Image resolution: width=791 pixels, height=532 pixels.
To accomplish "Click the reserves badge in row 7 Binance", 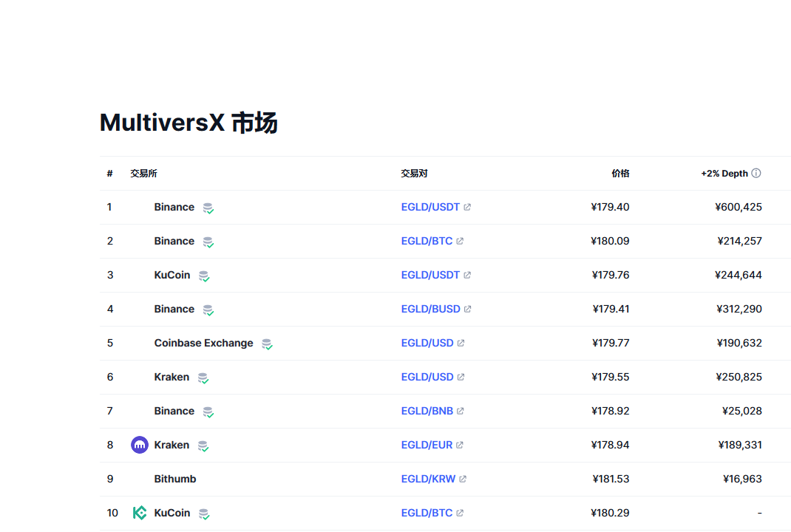I will tap(208, 412).
